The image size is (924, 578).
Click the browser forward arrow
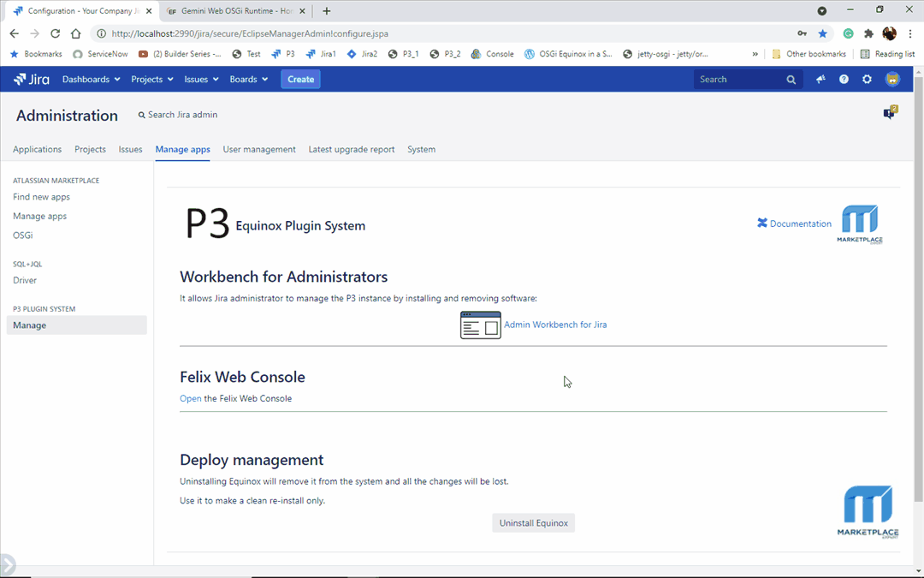pyautogui.click(x=34, y=33)
